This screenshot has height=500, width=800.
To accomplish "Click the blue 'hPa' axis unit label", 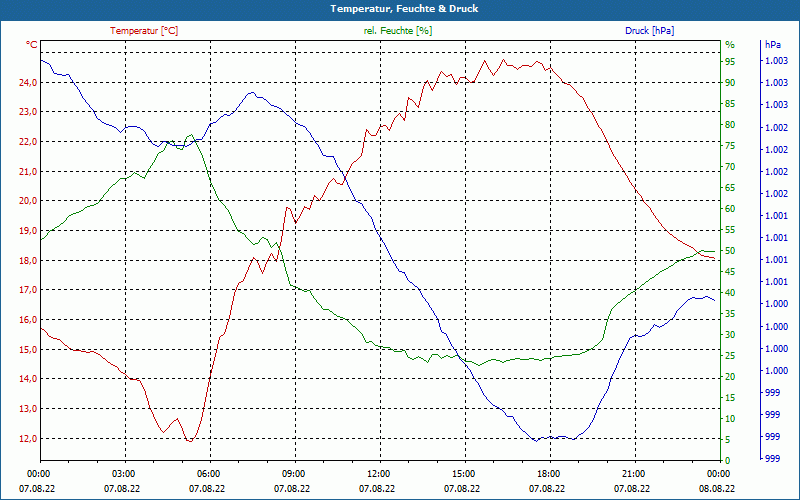I will [772, 45].
